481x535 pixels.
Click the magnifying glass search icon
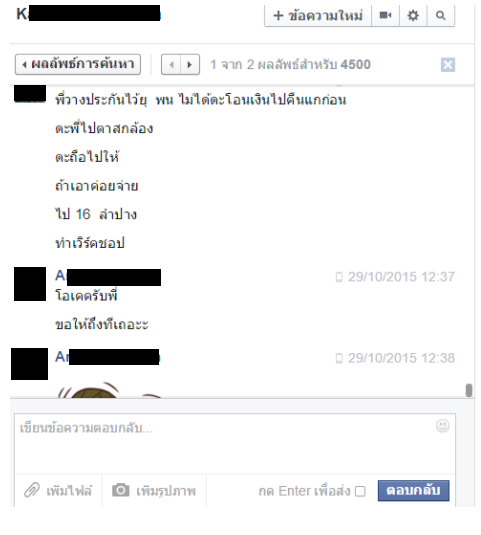click(x=441, y=15)
